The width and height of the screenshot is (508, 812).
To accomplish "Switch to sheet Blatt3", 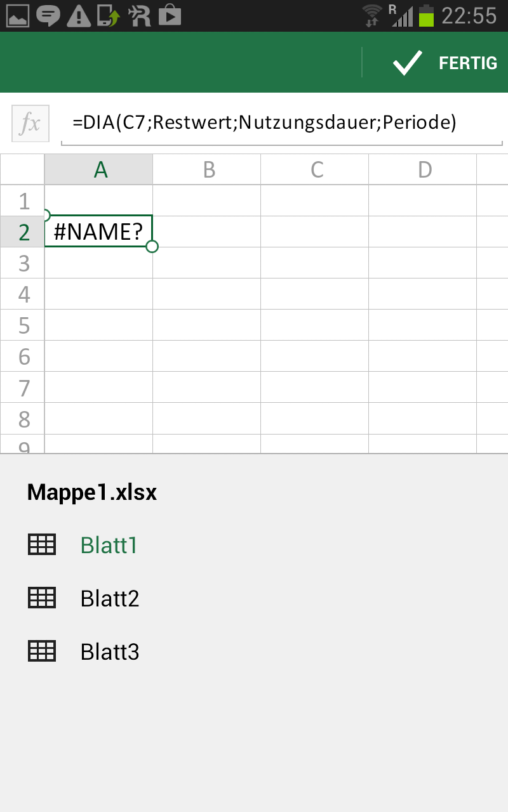I will [110, 652].
